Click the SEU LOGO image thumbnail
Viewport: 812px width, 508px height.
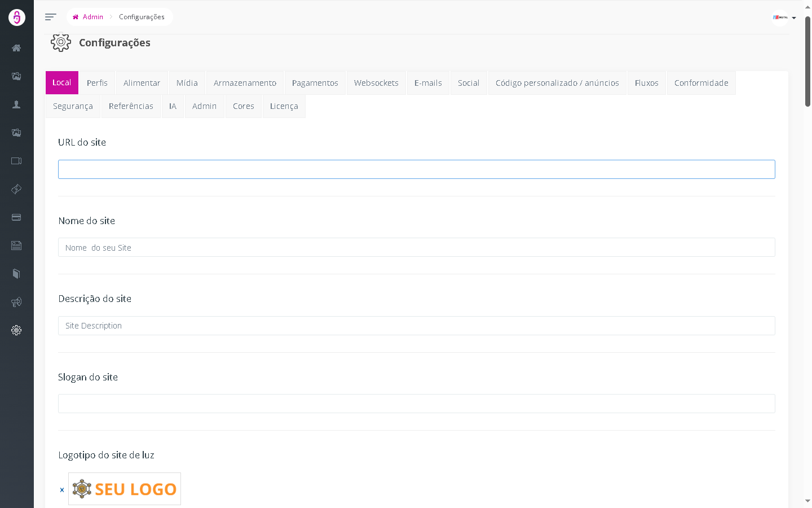(x=125, y=489)
